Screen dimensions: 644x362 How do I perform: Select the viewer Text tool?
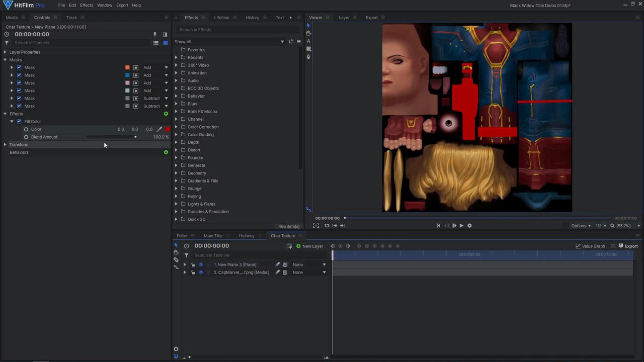tap(308, 41)
